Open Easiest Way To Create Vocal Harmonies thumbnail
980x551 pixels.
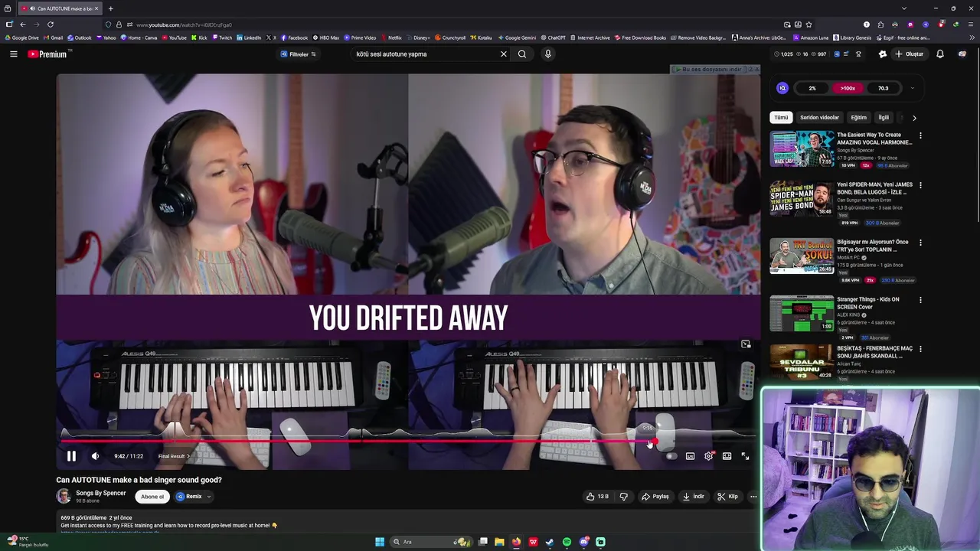802,148
